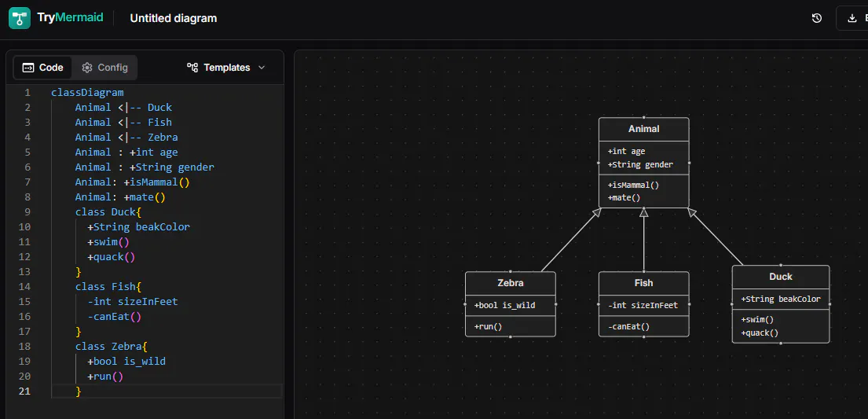The image size is (868, 419).
Task: Click code line 'Animal : +String gender'
Action: tap(145, 167)
